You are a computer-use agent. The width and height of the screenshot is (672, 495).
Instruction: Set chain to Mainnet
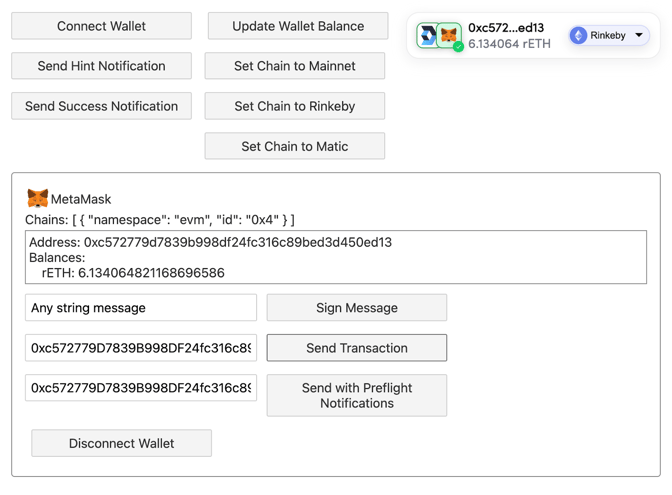pos(294,66)
